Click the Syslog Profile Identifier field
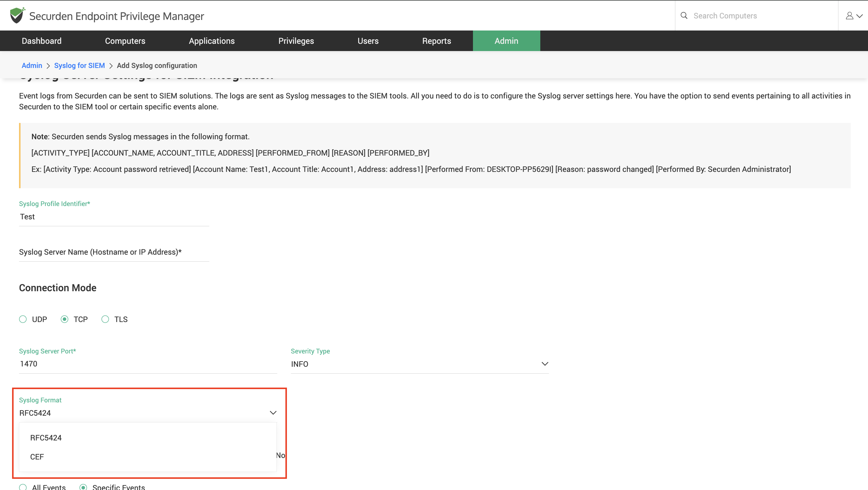868x490 pixels. point(114,217)
